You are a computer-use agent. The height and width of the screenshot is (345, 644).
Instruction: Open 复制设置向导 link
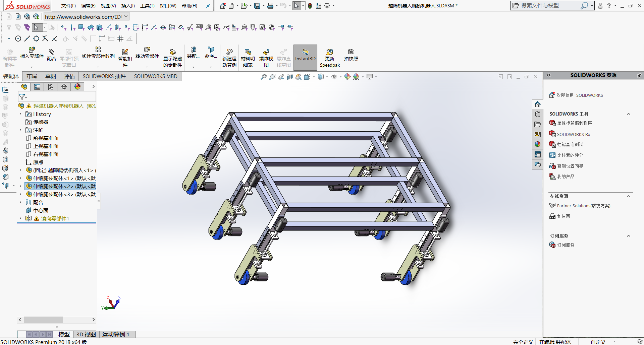coord(570,166)
